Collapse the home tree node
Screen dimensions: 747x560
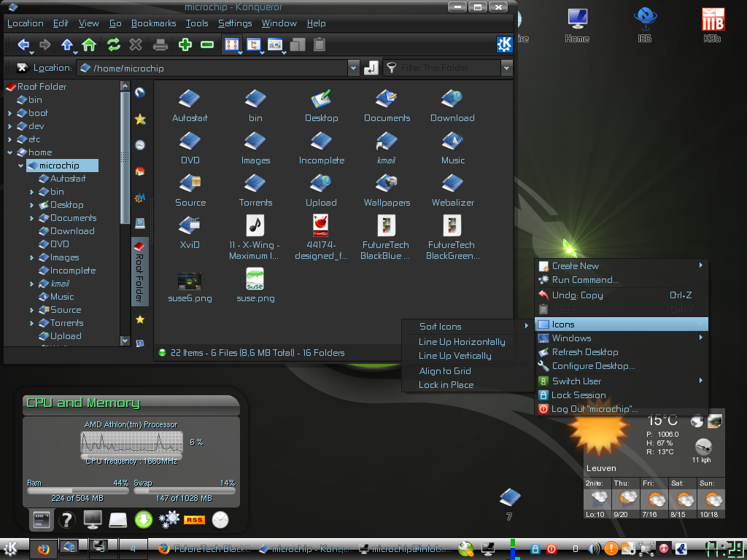click(x=10, y=152)
